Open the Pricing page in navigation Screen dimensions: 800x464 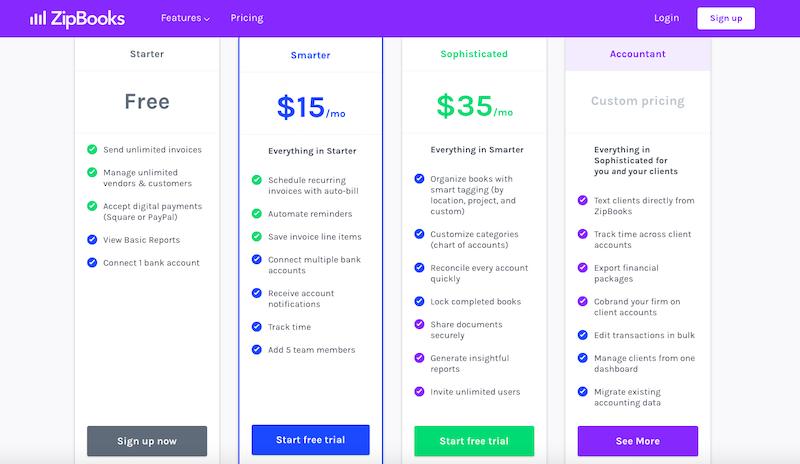(x=247, y=18)
